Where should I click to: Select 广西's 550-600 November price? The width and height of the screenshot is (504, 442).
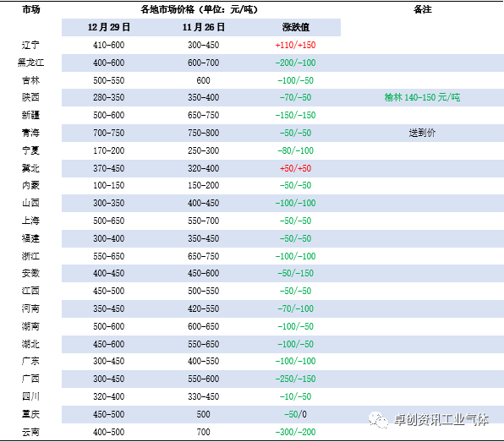coord(204,379)
